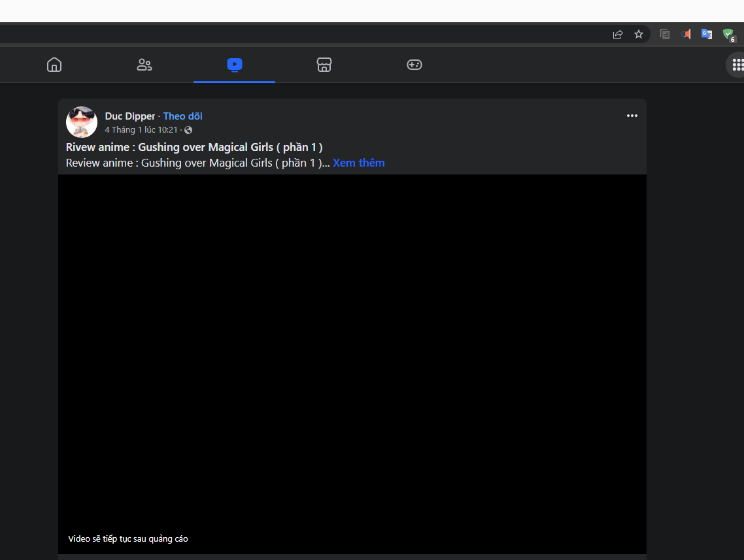Open the Facebook apps grid menu
744x560 pixels.
pyautogui.click(x=738, y=64)
